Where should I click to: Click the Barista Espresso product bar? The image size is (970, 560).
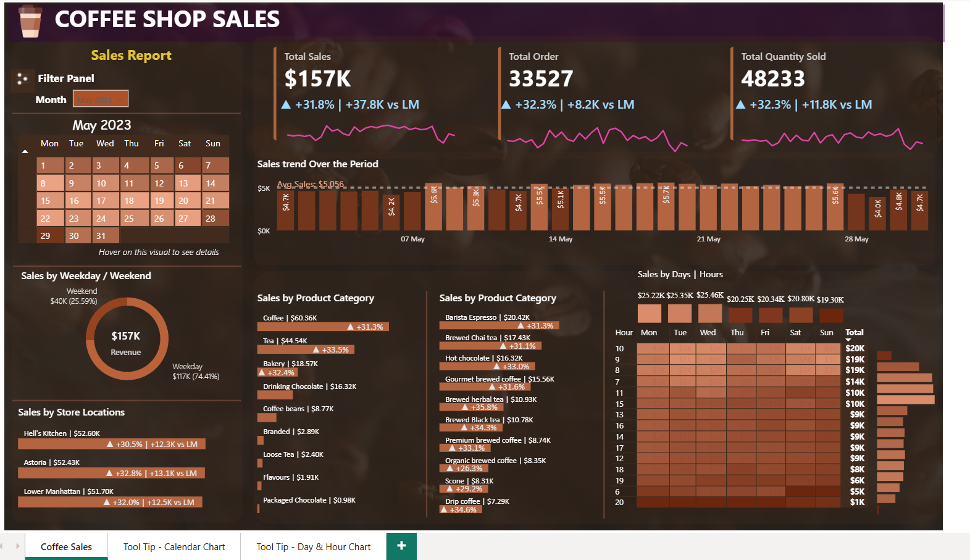point(499,325)
